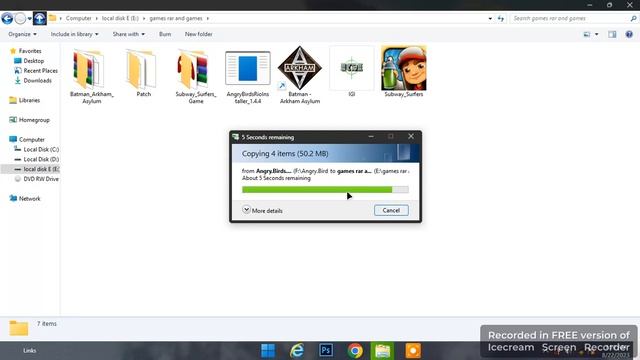Open address bar history dropdown
640x360 pixels.
490,18
